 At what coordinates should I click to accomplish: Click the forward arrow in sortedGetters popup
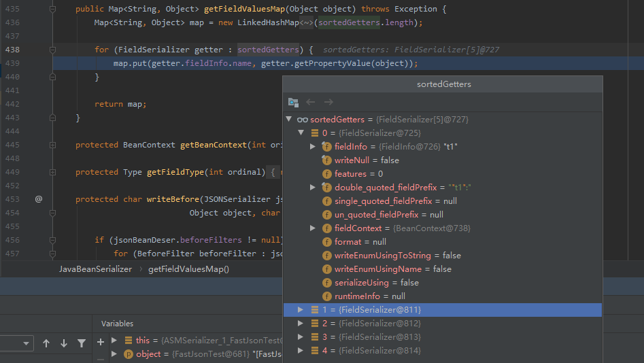point(328,102)
